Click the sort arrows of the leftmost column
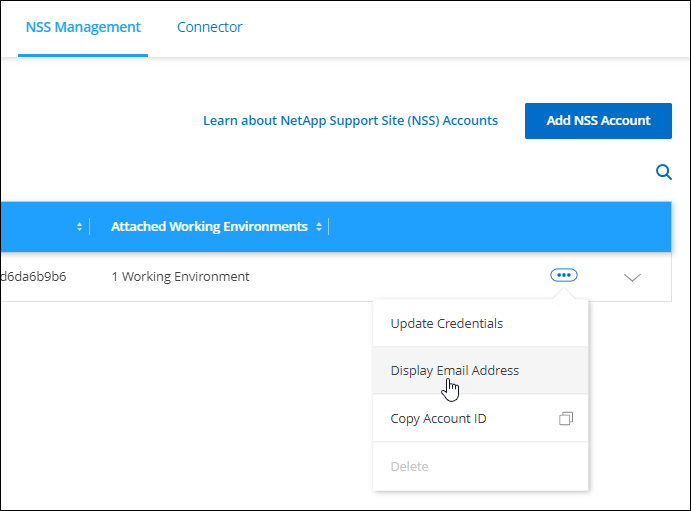 (x=79, y=227)
